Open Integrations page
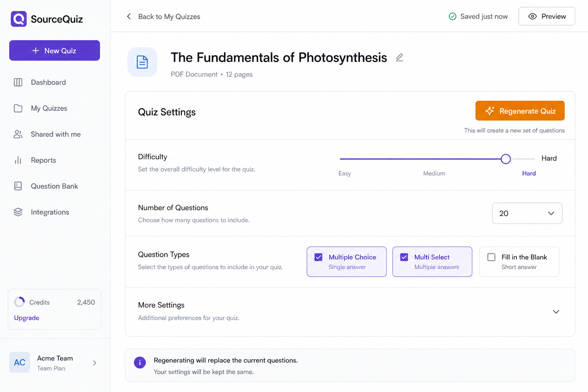The width and height of the screenshot is (588, 392). tap(50, 212)
